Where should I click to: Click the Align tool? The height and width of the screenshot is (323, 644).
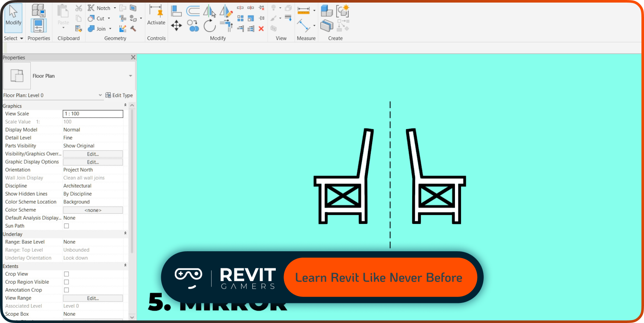tap(176, 11)
